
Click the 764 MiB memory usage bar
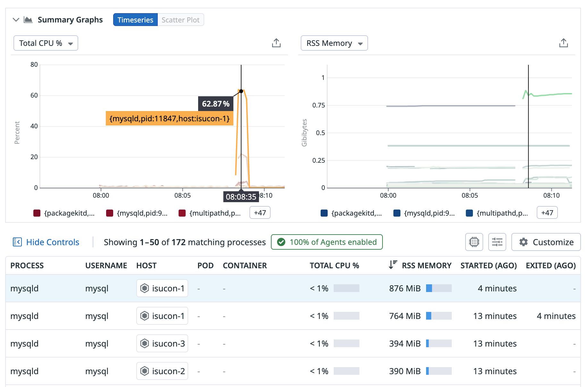point(439,316)
